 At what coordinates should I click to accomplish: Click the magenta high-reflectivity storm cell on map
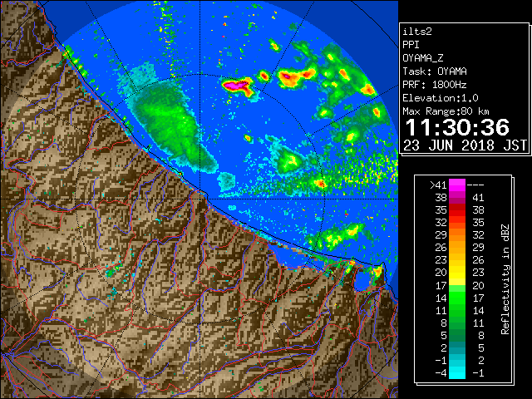point(235,85)
